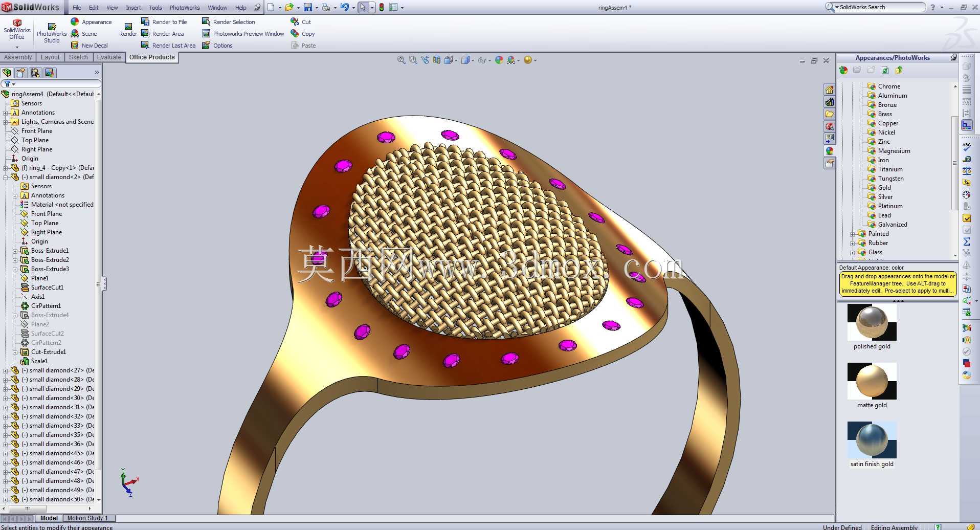
Task: Click Render Selection
Action: point(229,22)
